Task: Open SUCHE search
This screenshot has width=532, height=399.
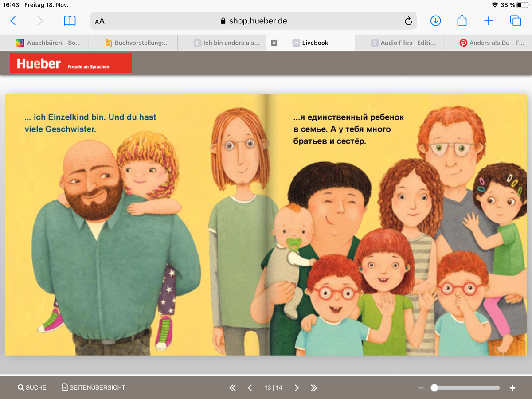Action: (x=32, y=387)
